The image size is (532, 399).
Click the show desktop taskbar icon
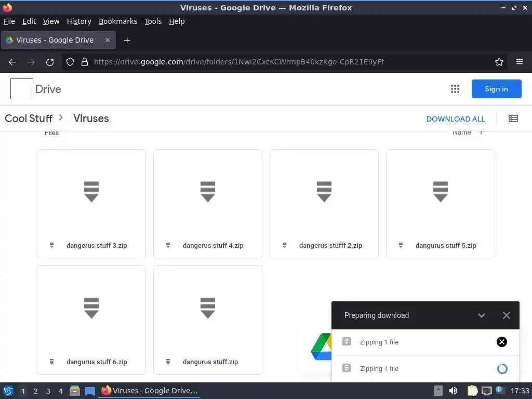[x=90, y=391]
